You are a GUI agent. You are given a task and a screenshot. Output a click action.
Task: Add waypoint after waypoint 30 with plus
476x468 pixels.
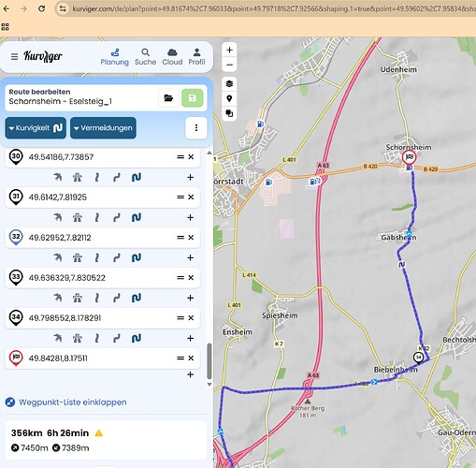tap(190, 177)
